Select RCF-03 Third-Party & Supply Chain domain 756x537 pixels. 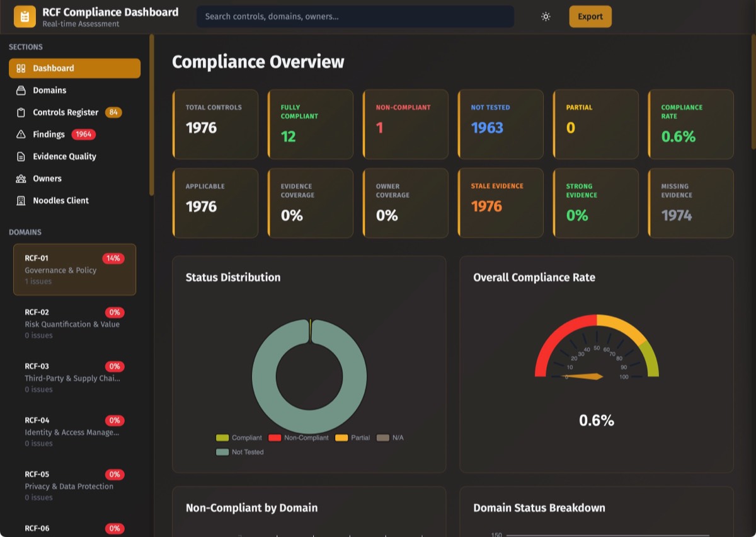(x=74, y=378)
